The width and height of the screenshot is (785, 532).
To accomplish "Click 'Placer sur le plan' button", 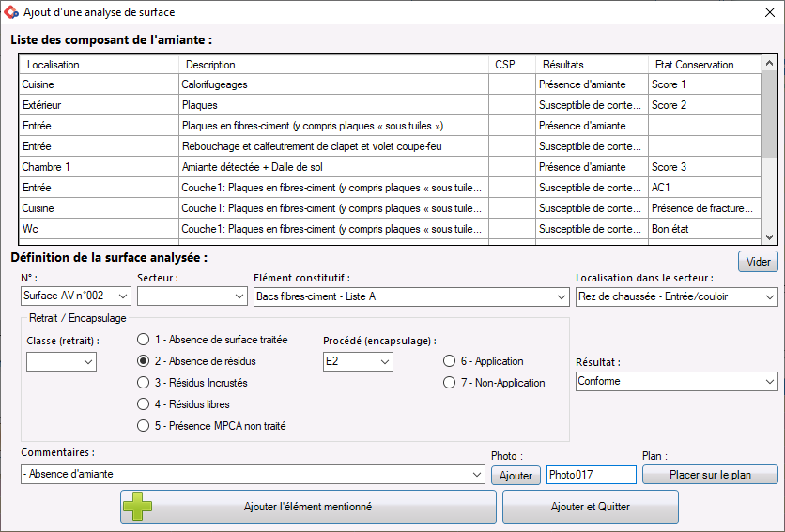I will click(710, 475).
